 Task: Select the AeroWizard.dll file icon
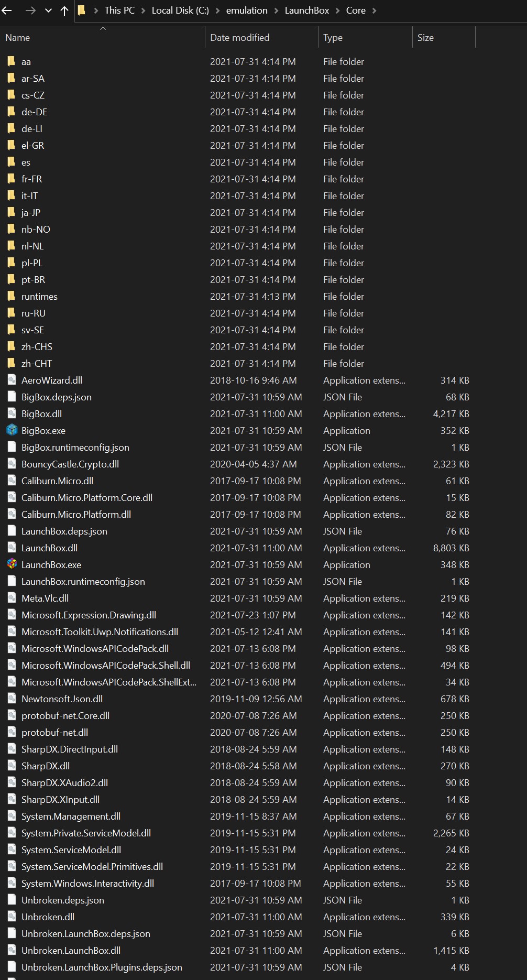12,380
